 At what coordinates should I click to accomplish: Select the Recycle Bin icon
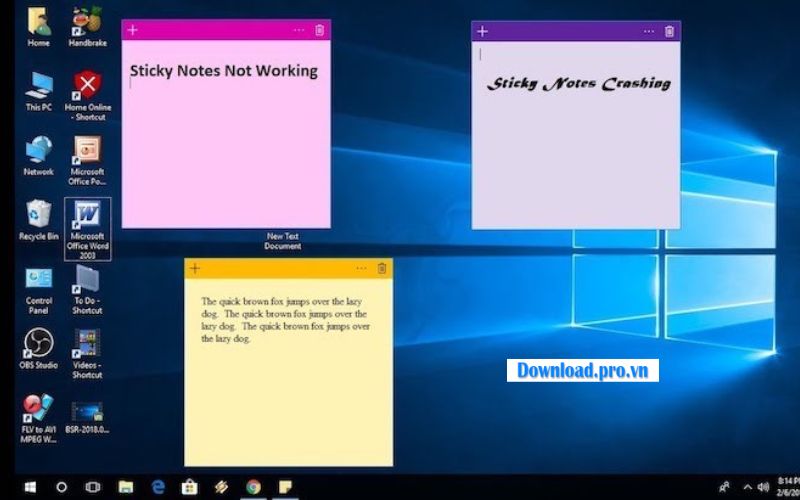(39, 220)
